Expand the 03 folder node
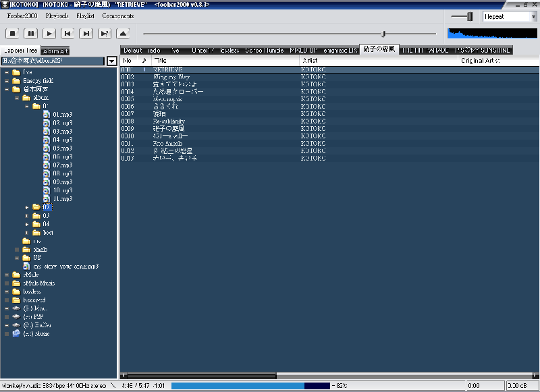Screen dimensions: 540x392 tap(27, 216)
